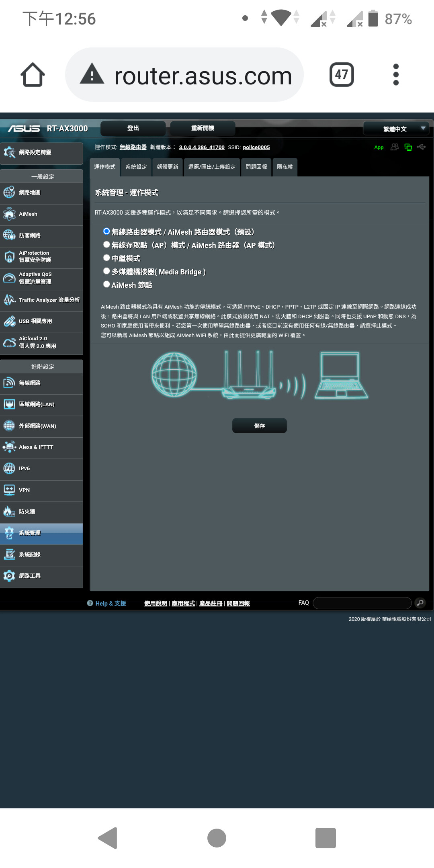434x868 pixels.
Task: Select AiMesh 節點 radio button
Action: [106, 285]
